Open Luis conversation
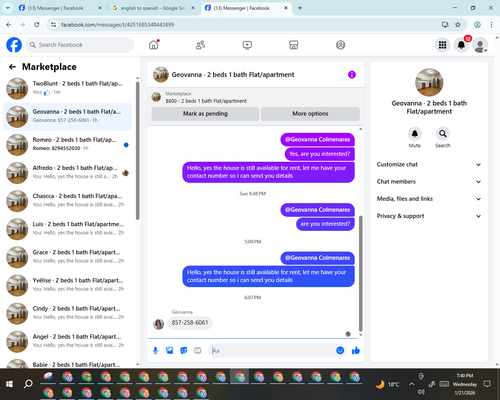 coord(67,229)
